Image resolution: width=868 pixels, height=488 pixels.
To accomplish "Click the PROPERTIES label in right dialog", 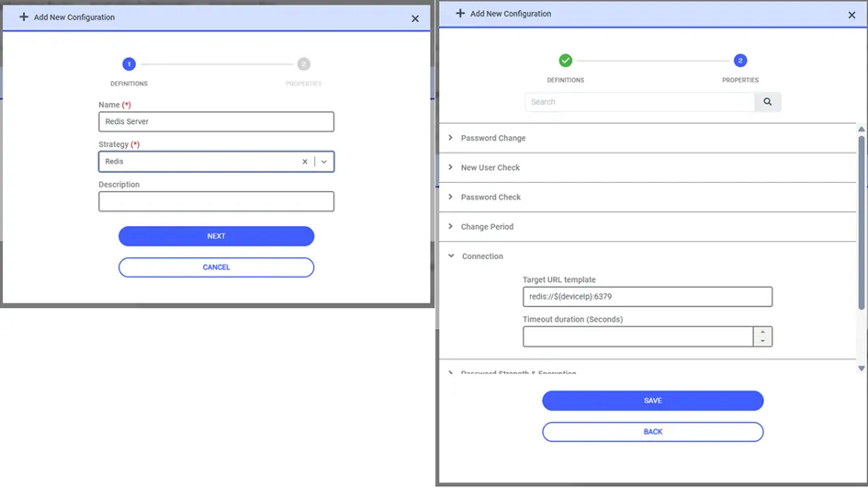I will tap(740, 80).
